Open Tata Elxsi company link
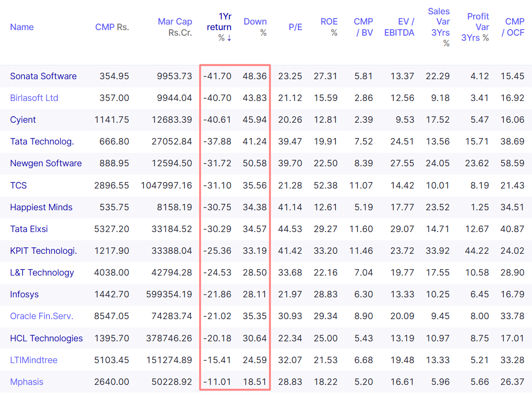This screenshot has height=396, width=532. tap(29, 229)
